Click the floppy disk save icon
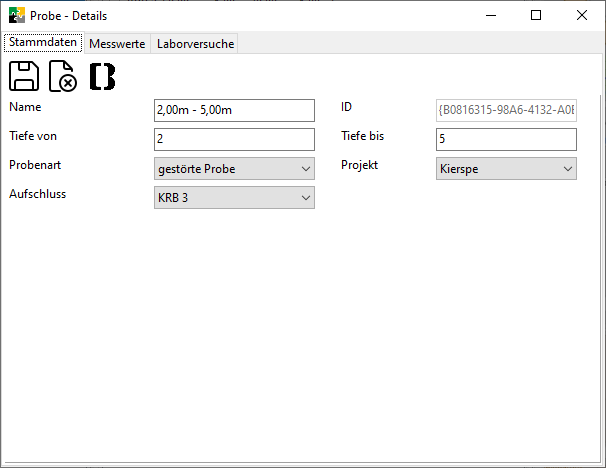The image size is (606, 468). pyautogui.click(x=24, y=77)
